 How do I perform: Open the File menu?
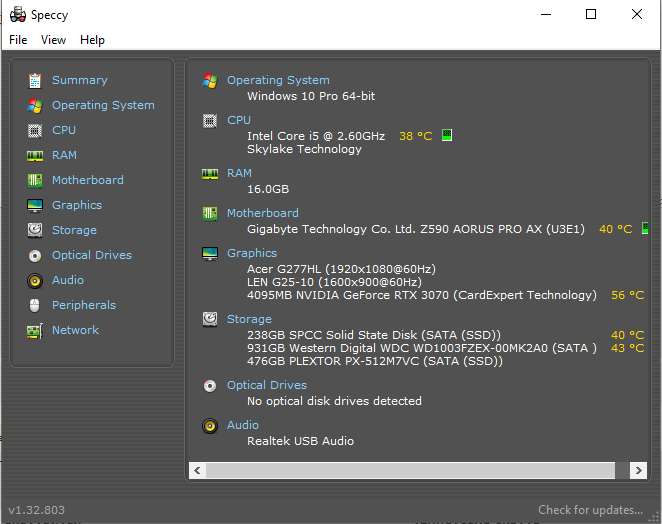coord(18,40)
